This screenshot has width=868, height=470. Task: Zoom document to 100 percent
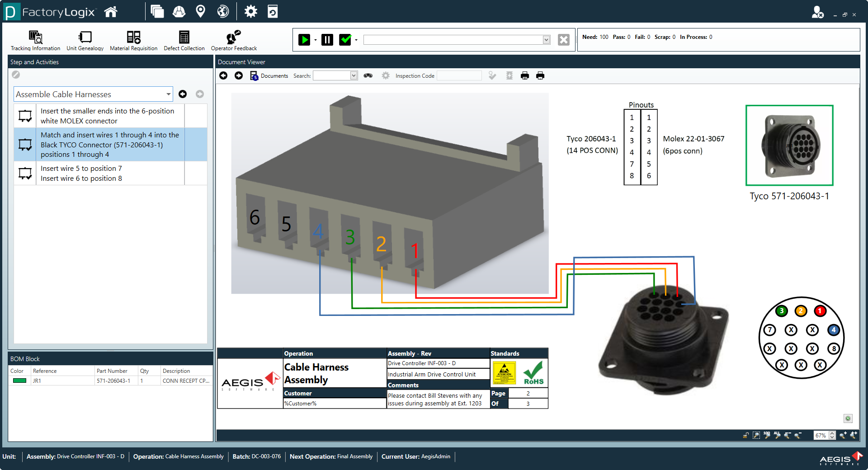[x=767, y=435]
